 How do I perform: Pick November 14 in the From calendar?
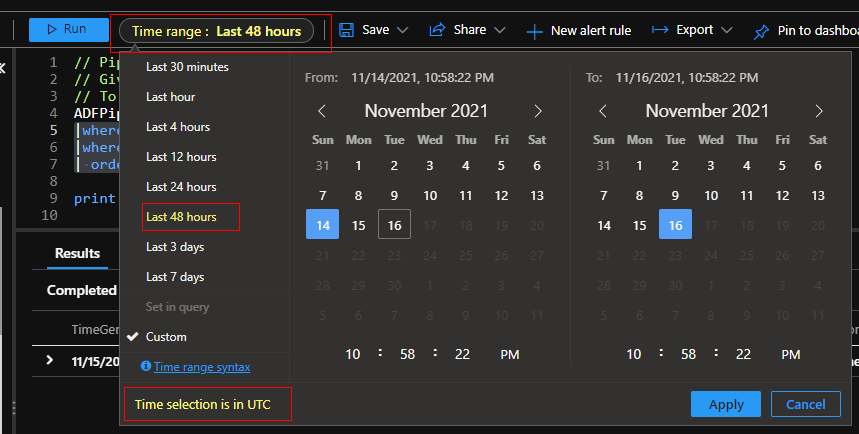tap(323, 224)
